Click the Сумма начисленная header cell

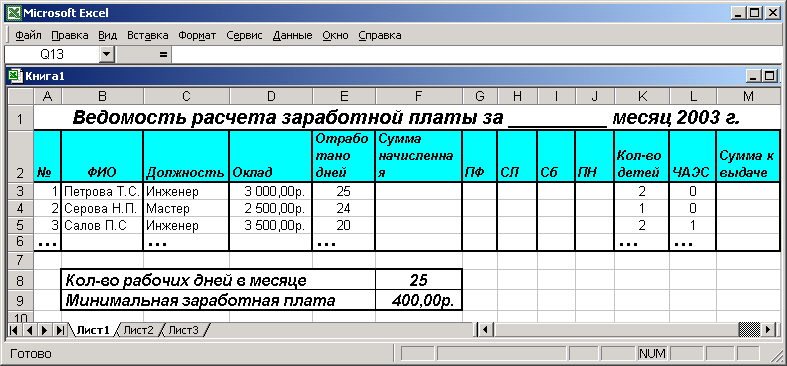click(419, 156)
